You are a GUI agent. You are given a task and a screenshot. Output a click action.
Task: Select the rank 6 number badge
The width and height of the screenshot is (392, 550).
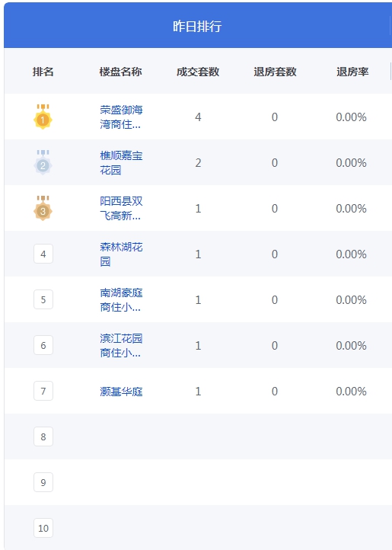pyautogui.click(x=43, y=345)
